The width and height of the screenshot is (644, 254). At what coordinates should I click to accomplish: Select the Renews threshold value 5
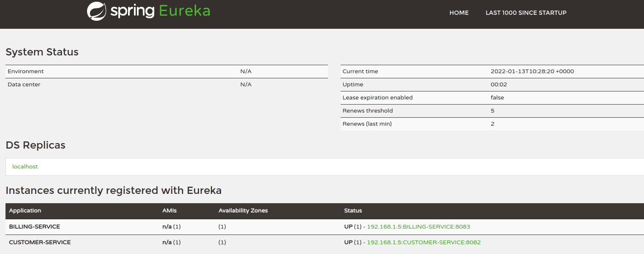click(x=493, y=111)
